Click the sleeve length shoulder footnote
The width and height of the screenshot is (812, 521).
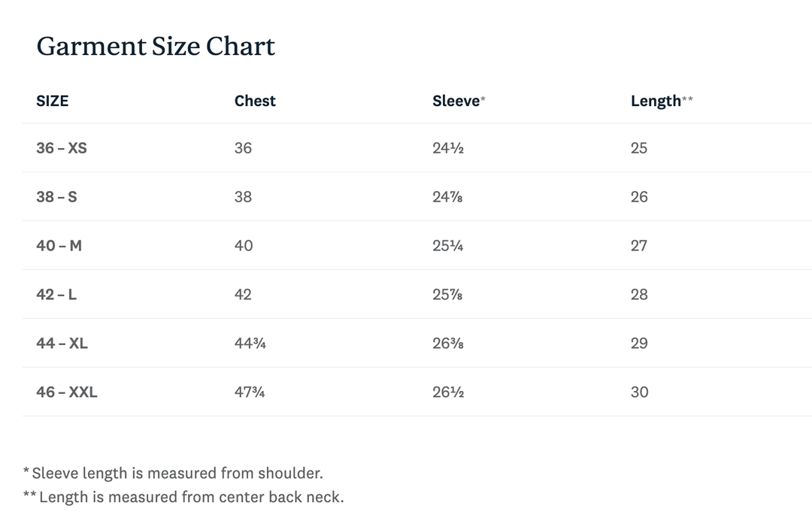tap(177, 474)
